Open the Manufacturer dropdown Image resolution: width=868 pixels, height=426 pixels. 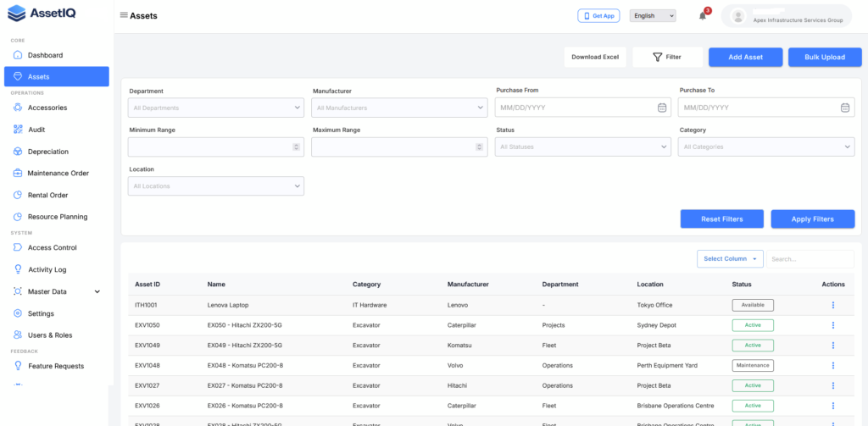[x=399, y=108]
